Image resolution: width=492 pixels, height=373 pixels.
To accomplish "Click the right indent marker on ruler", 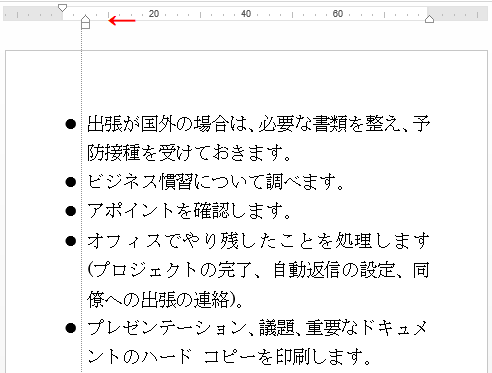I will click(x=429, y=19).
